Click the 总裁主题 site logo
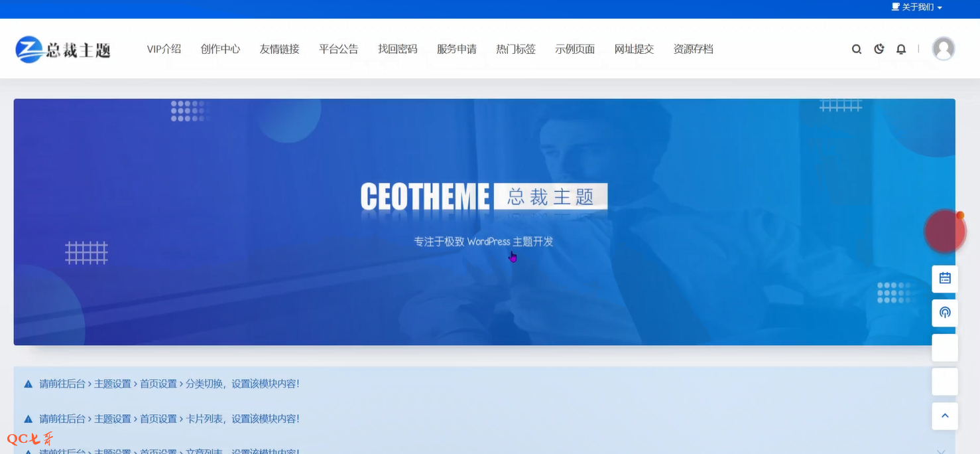980x454 pixels. tap(64, 49)
